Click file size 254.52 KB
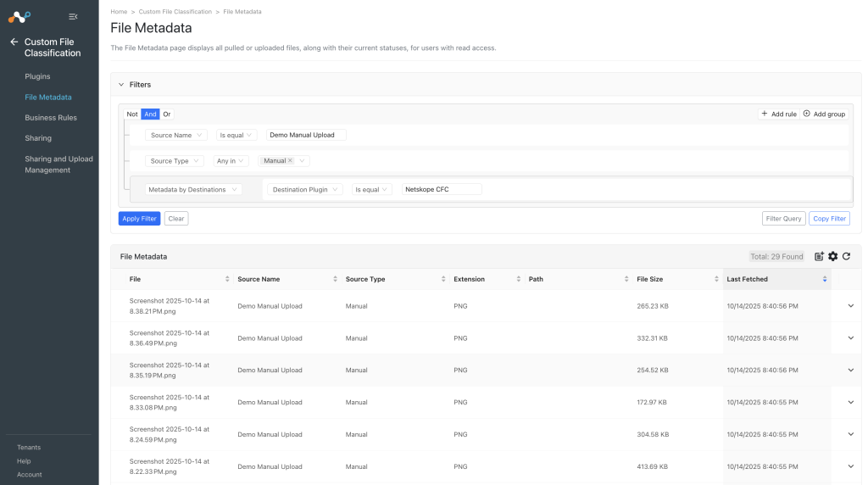The height and width of the screenshot is (485, 868). pyautogui.click(x=652, y=371)
